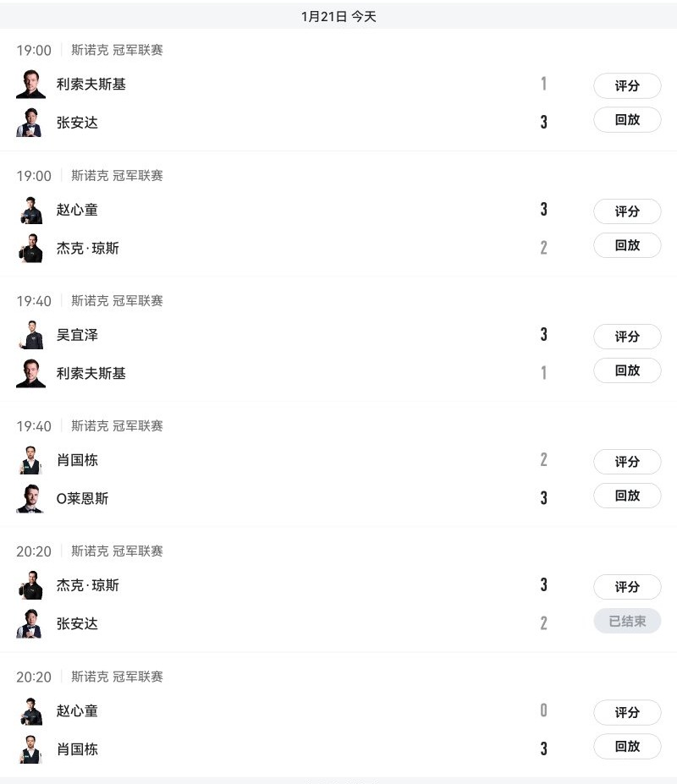This screenshot has height=784, width=677.
Task: Open 回放 for 赵心童 vs 杰克·琼斯
Action: [627, 245]
